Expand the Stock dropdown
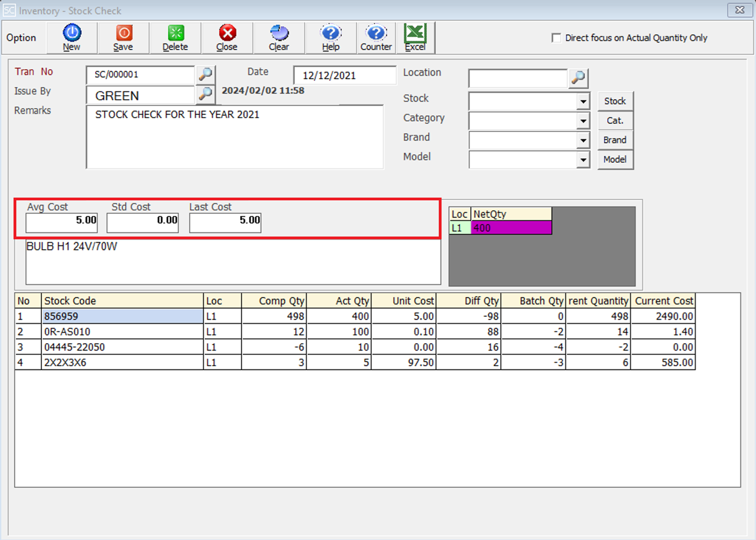This screenshot has height=540, width=756. point(583,101)
